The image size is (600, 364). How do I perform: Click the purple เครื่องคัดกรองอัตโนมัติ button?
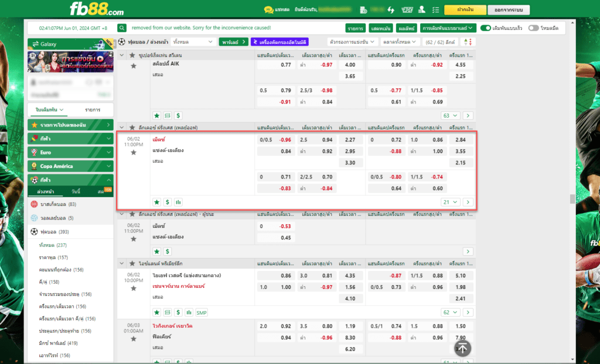279,42
